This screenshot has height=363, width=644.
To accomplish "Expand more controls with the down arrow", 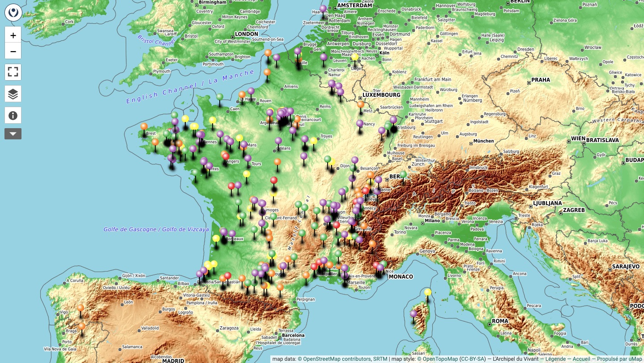I will [x=13, y=134].
